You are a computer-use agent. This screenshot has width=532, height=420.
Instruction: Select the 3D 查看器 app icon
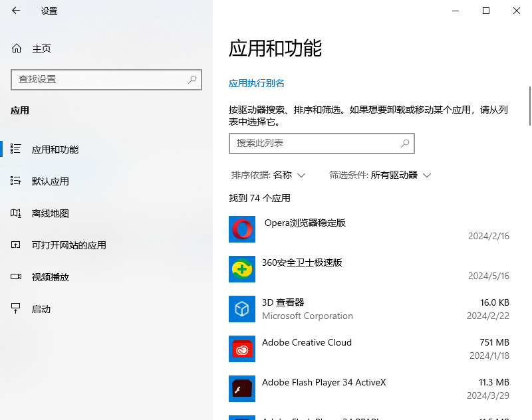[x=241, y=309]
